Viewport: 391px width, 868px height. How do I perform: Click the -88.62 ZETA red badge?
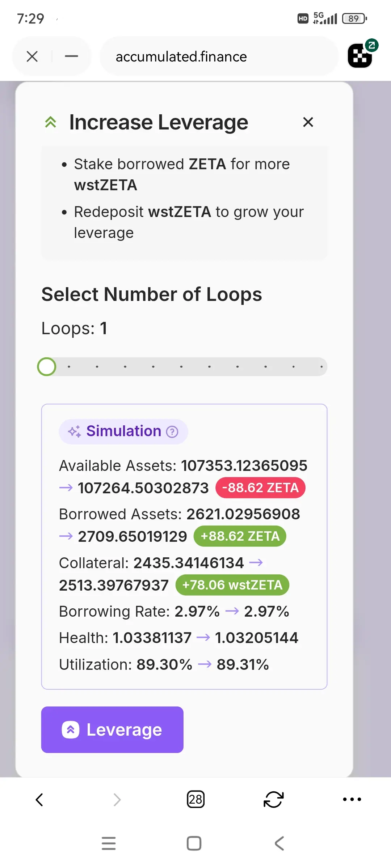[260, 488]
